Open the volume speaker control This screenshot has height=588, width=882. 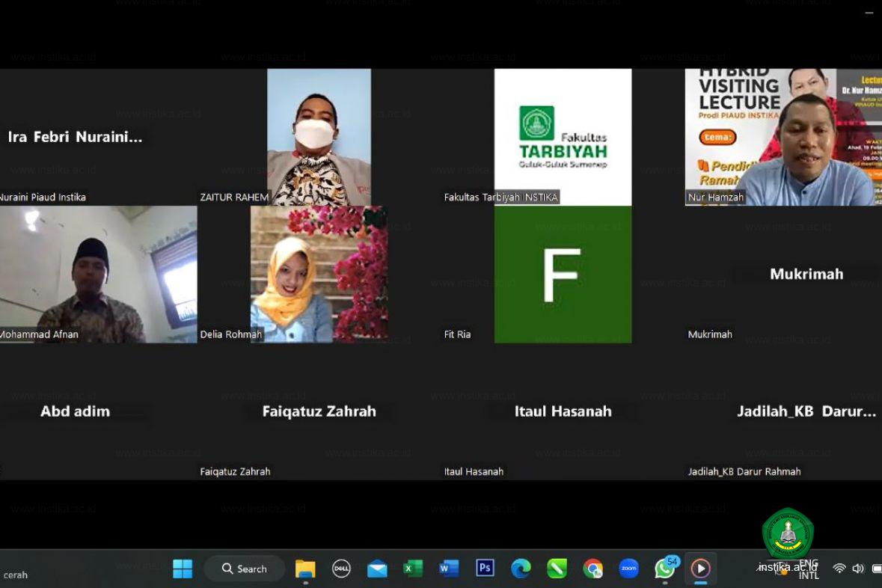(858, 569)
